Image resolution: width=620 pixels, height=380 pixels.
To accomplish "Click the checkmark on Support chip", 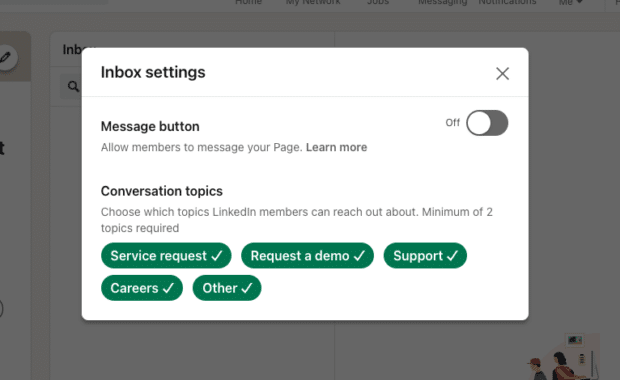I will pyautogui.click(x=452, y=256).
